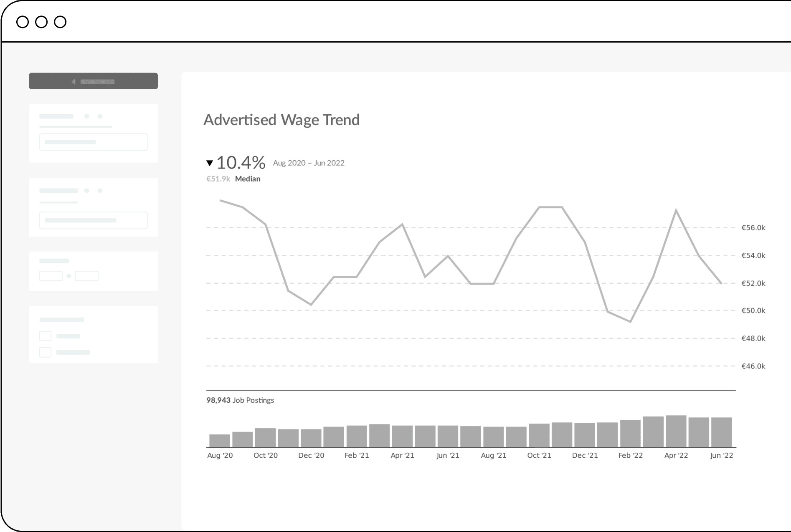Click the down triangle beside 10.4%
Screen dimensions: 791x532
[x=210, y=163]
